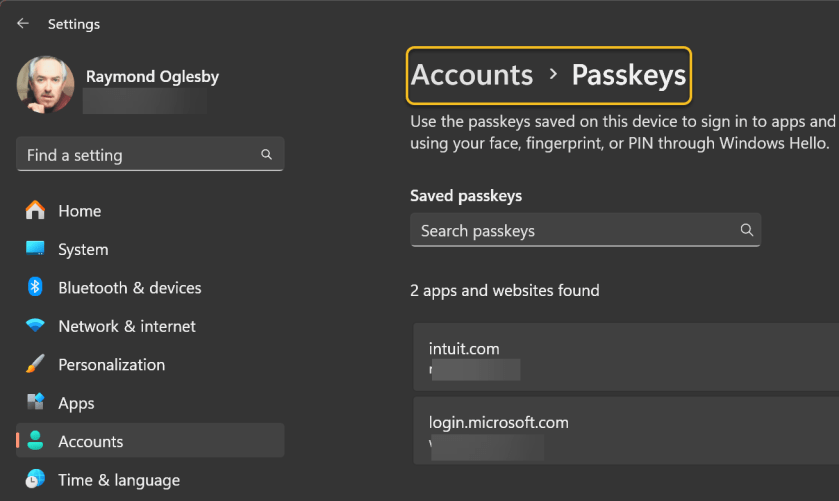Click the Time & language globe icon
Screen dimensions: 839x501
(35, 479)
